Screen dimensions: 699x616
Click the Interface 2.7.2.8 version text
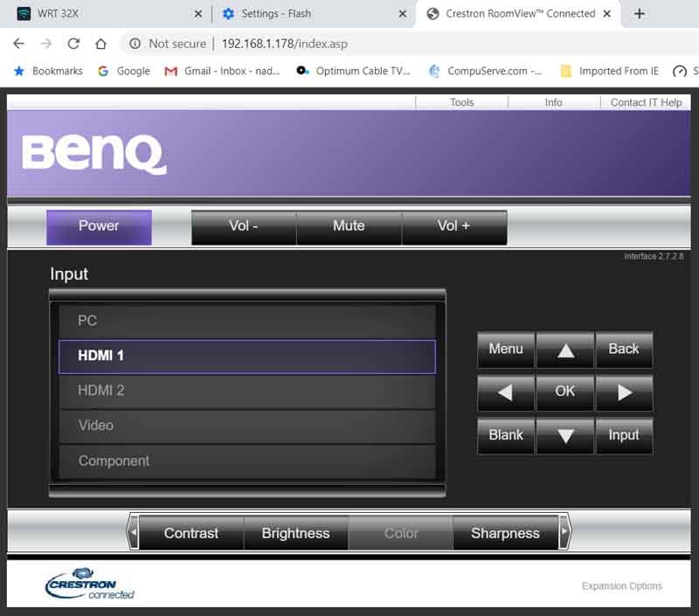pos(654,256)
